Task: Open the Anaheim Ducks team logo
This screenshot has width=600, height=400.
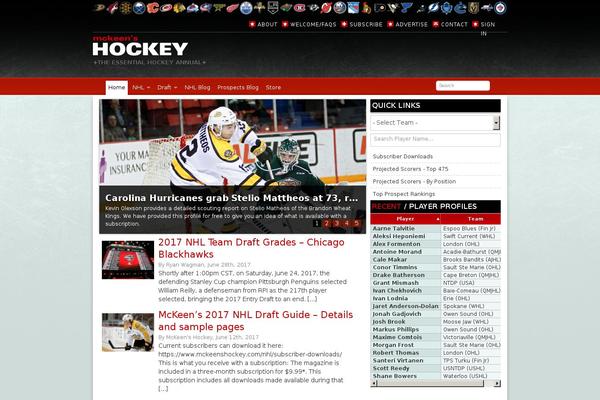Action: click(99, 8)
